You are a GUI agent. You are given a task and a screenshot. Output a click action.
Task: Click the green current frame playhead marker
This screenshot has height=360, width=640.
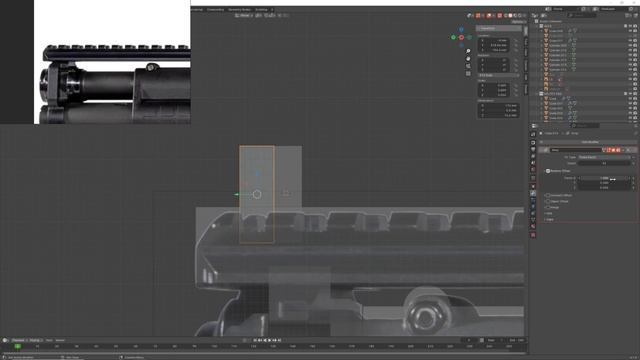coord(18,347)
